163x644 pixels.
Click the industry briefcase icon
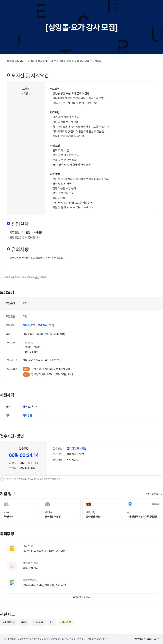tap(89, 504)
